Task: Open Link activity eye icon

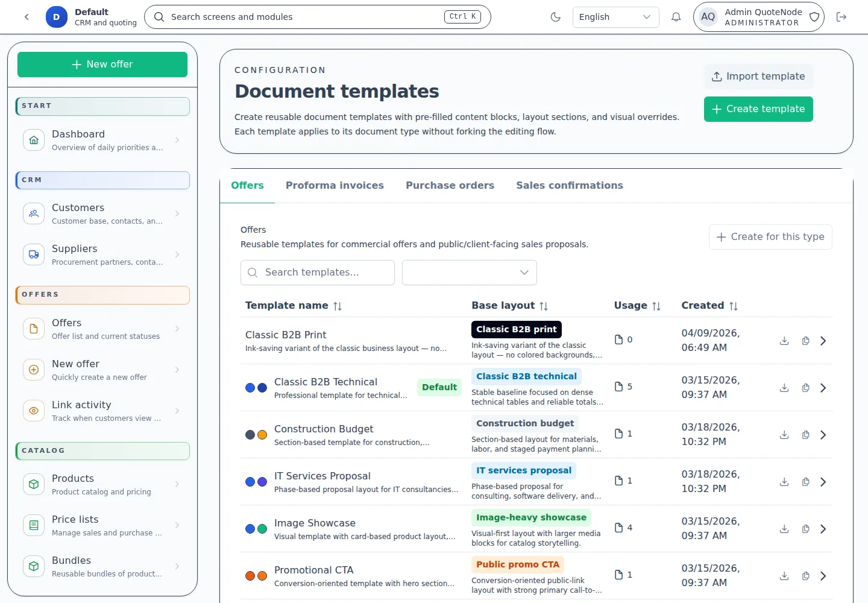Action: click(34, 411)
